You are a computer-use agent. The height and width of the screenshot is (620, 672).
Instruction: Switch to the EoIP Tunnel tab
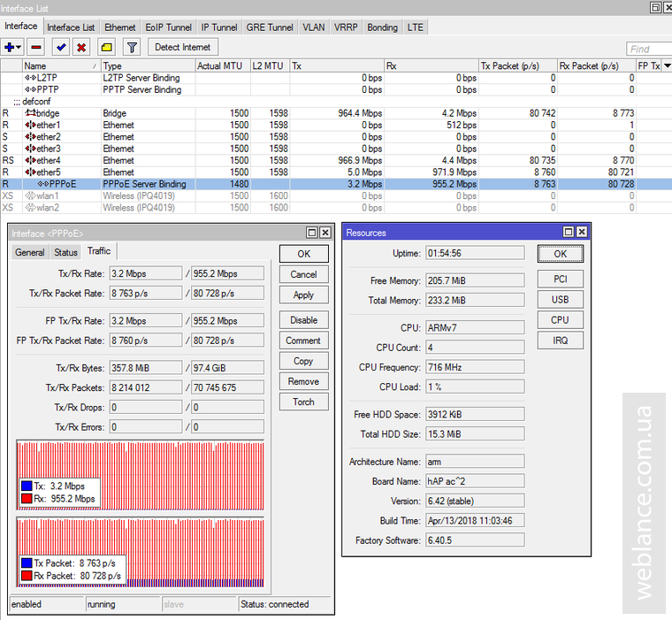click(167, 27)
